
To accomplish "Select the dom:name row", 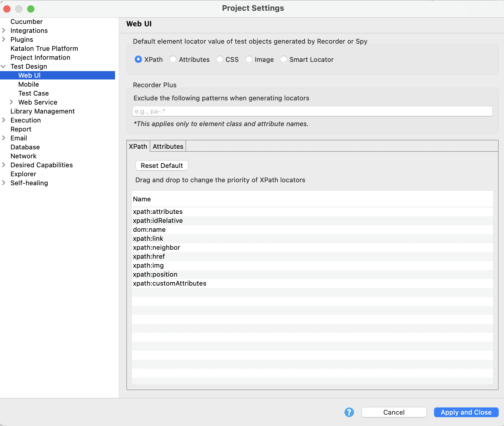I will [312, 229].
